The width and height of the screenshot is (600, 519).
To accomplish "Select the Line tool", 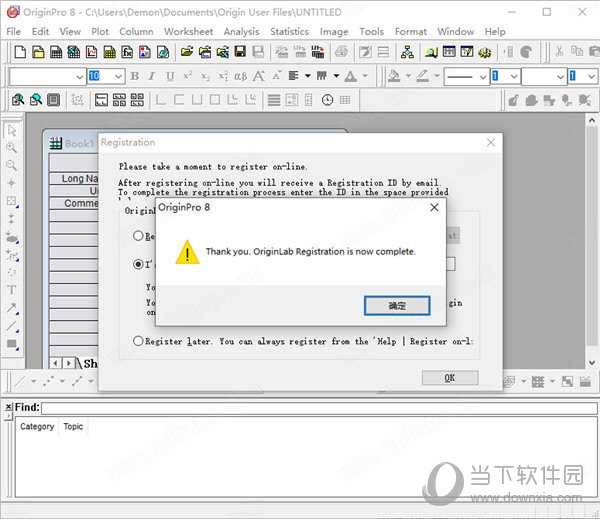I will 12,326.
